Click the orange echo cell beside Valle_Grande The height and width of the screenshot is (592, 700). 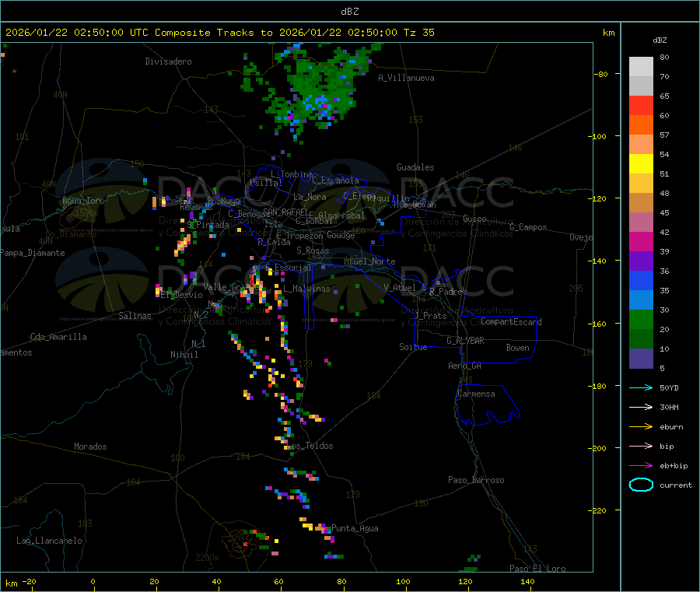[253, 282]
